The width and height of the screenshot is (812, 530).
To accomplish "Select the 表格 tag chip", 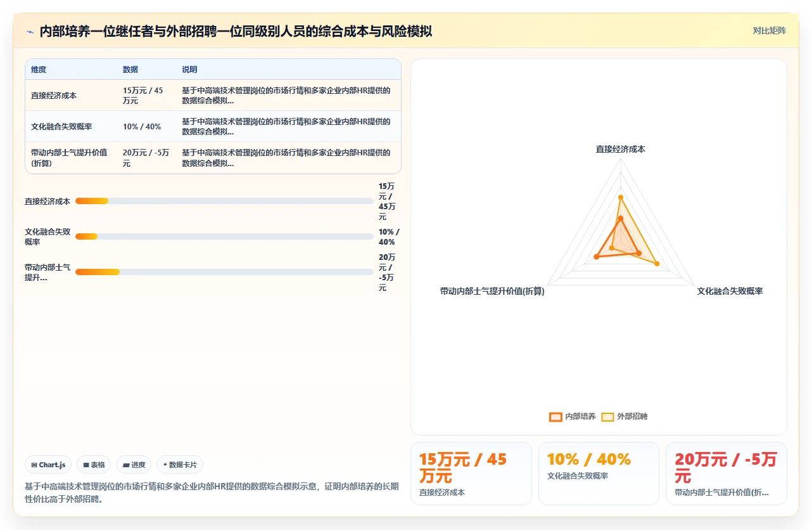I will 94,465.
